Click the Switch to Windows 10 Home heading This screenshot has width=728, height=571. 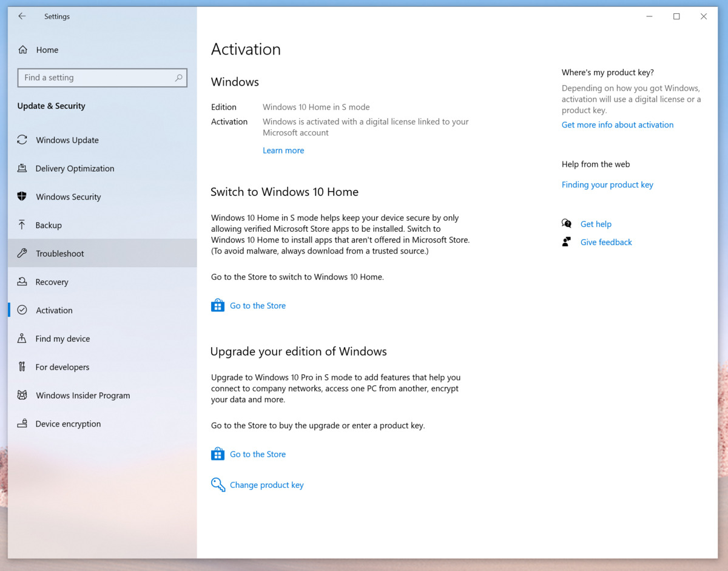click(x=285, y=192)
